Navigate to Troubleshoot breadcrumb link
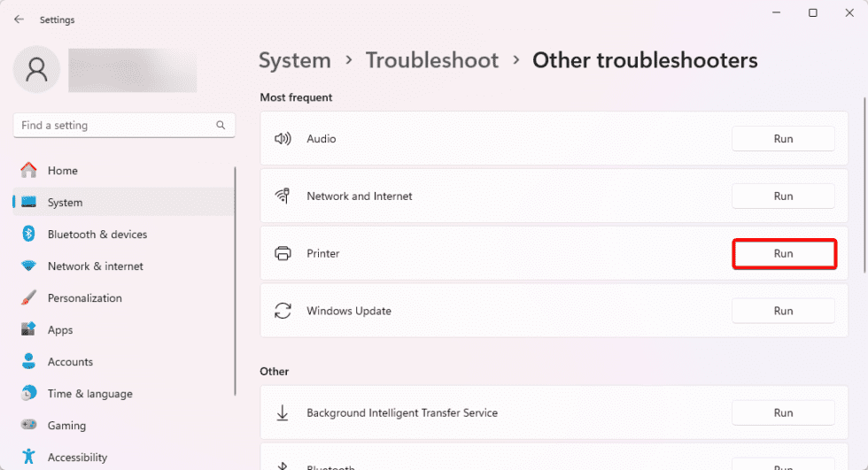The height and width of the screenshot is (470, 868). [431, 60]
